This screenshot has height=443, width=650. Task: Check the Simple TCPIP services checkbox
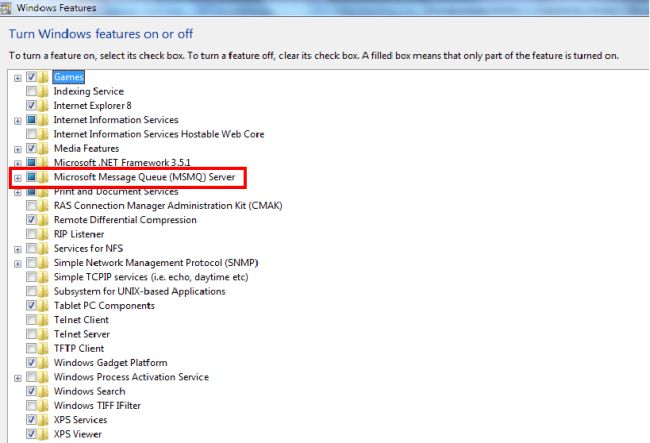click(32, 277)
